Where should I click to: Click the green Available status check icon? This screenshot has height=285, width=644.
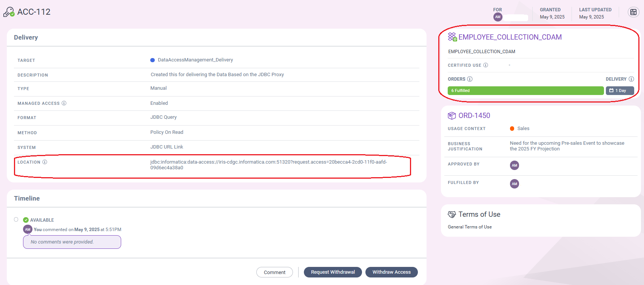pyautogui.click(x=26, y=220)
